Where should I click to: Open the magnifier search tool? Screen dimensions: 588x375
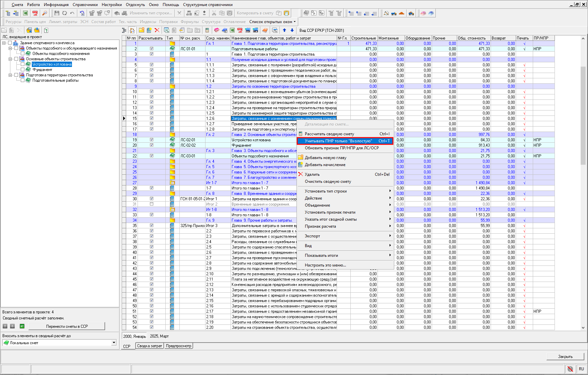(45, 13)
